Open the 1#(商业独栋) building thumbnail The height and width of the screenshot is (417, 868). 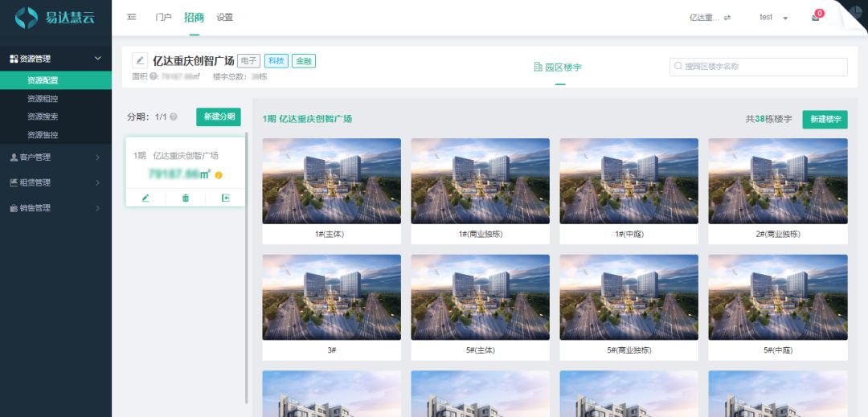click(480, 181)
